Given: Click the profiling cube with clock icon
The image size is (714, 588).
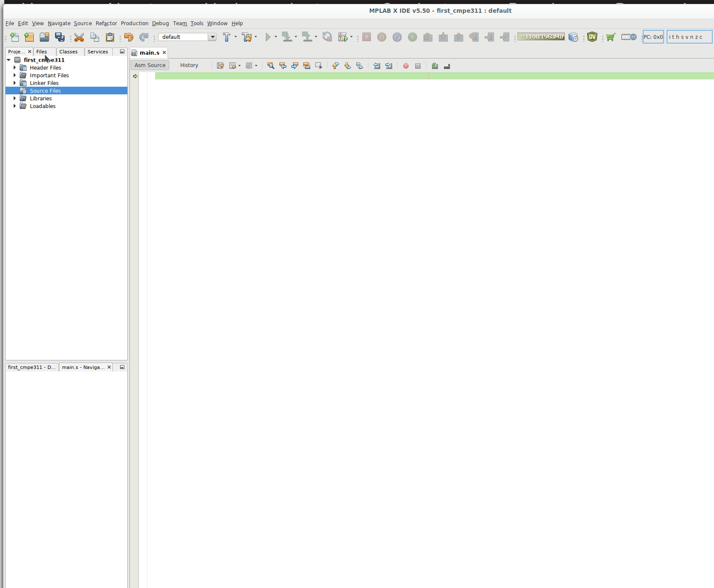Looking at the screenshot, I should 573,37.
